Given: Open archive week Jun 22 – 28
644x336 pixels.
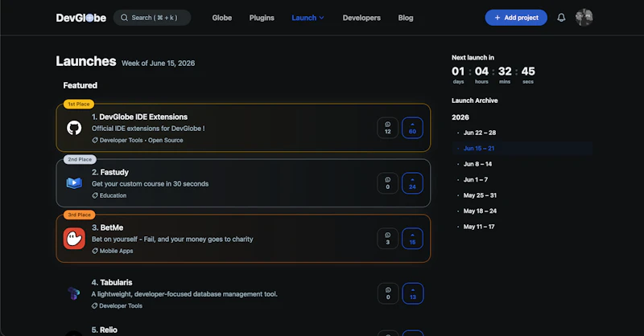Looking at the screenshot, I should point(480,133).
